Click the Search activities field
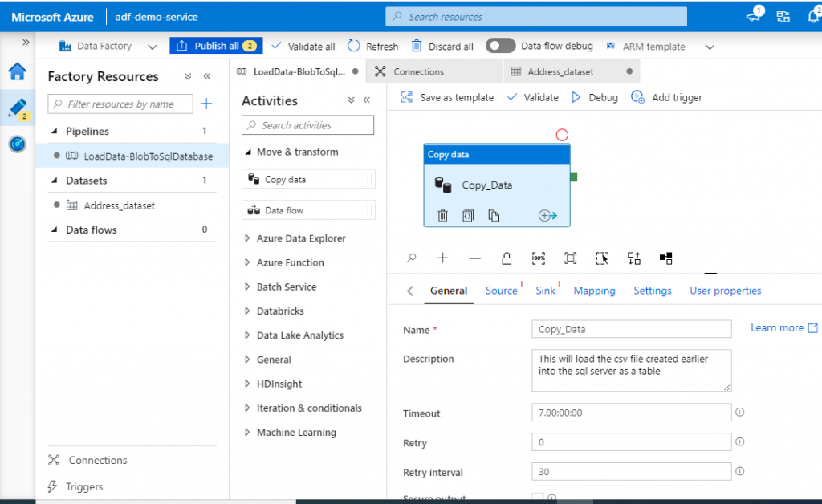Viewport: 822px width, 504px height. pyautogui.click(x=307, y=125)
